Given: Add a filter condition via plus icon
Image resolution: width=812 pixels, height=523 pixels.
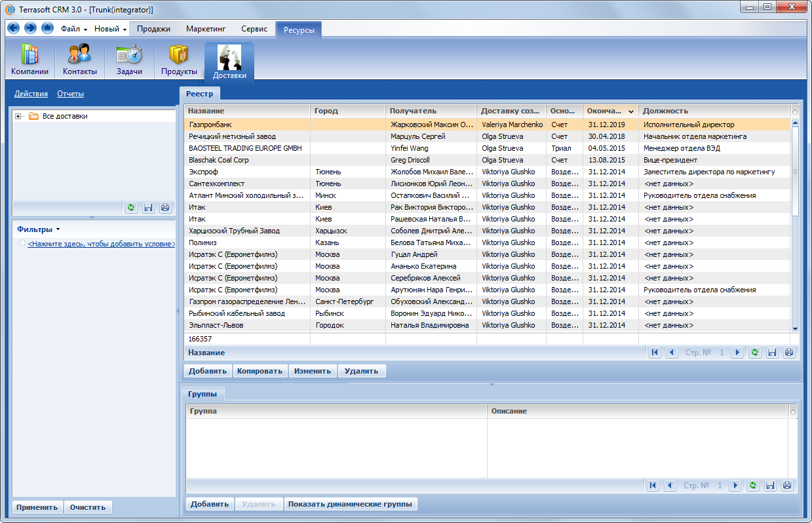Looking at the screenshot, I should point(23,244).
